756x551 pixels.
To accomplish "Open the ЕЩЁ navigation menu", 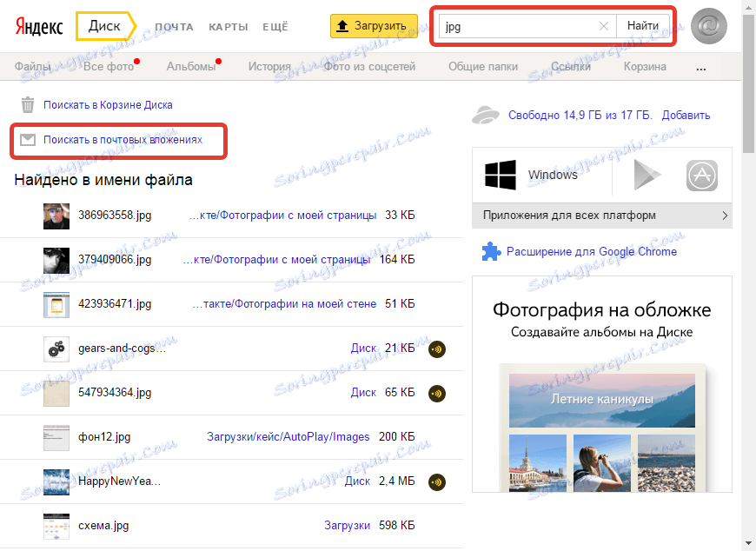I will pos(275,27).
